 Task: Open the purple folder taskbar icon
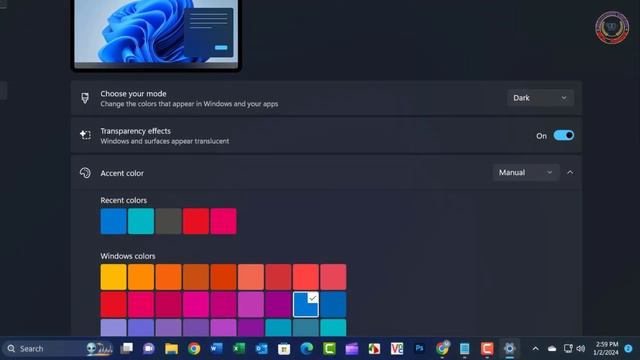point(351,349)
